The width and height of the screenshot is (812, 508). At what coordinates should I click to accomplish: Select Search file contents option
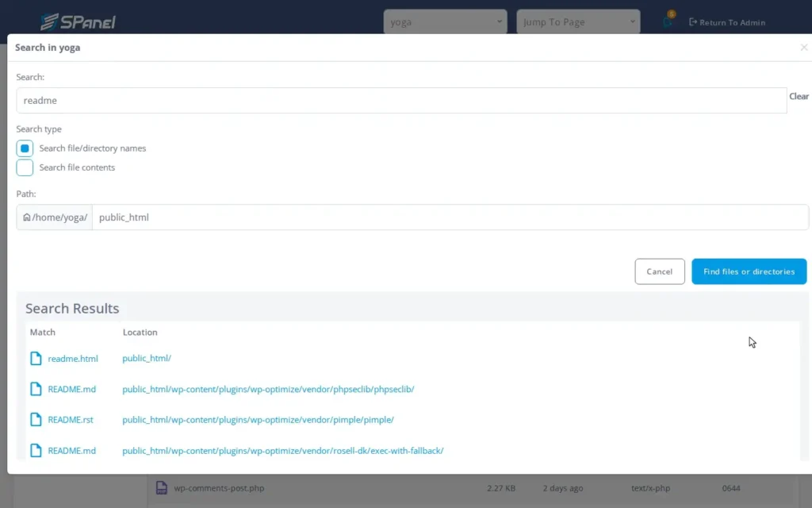pos(25,167)
